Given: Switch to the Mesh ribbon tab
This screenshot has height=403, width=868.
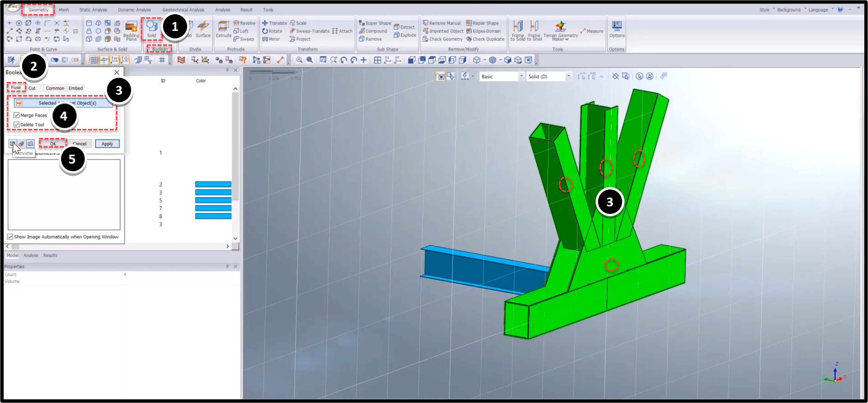Looking at the screenshot, I should click(x=64, y=10).
